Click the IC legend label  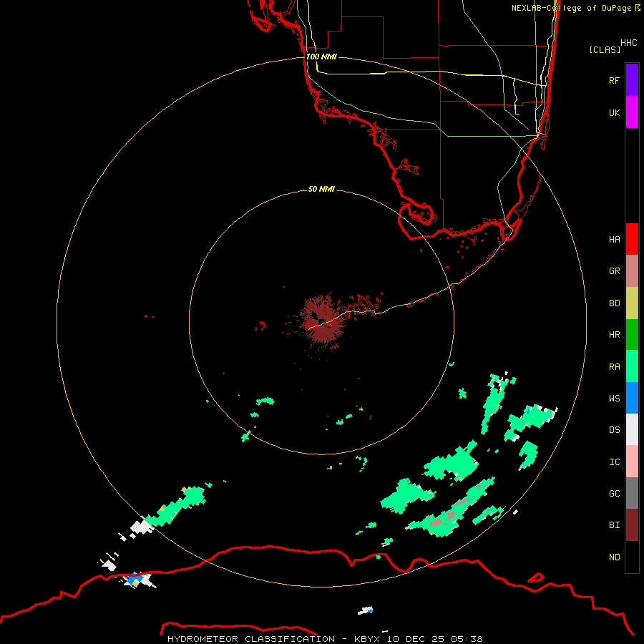[614, 462]
